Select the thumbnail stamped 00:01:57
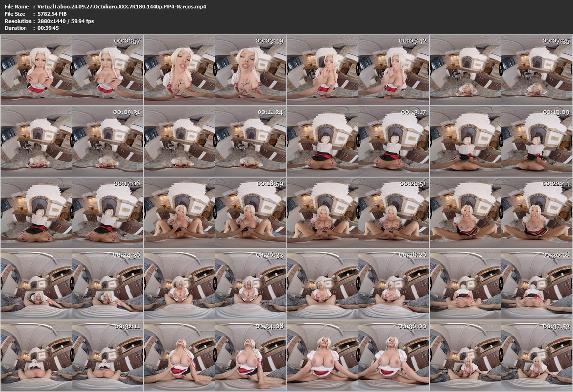The height and width of the screenshot is (392, 573). [72, 70]
